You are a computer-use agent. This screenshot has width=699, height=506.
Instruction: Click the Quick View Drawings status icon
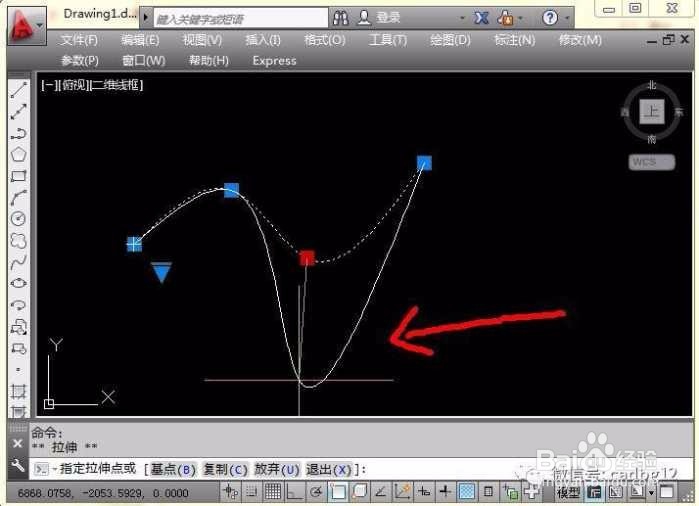(637, 492)
